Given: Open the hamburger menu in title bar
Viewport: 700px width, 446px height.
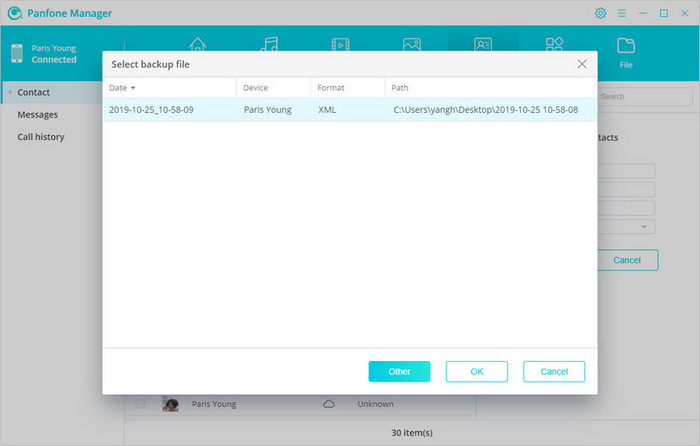Looking at the screenshot, I should [x=621, y=13].
